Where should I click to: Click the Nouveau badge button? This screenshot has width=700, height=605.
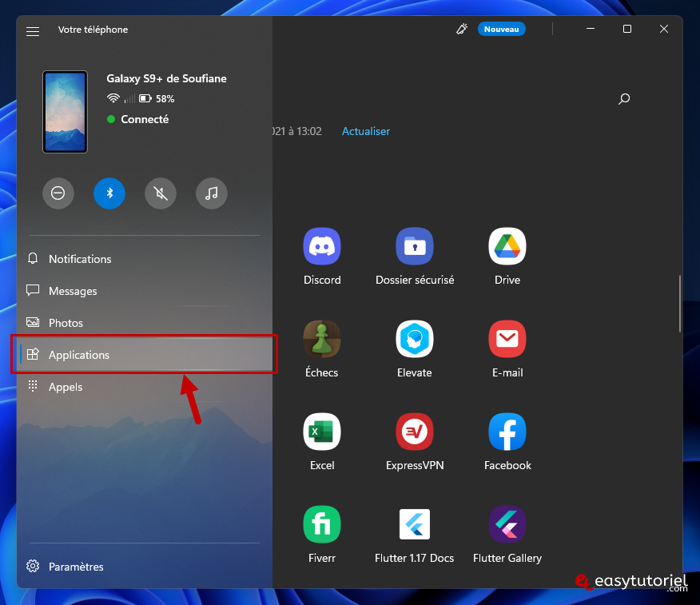(501, 30)
